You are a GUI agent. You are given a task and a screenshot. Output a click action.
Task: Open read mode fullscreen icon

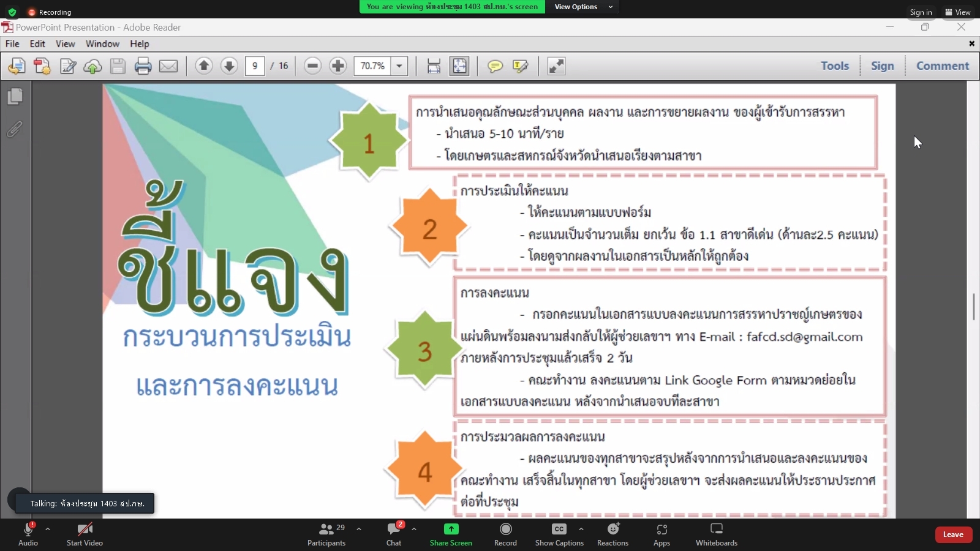[556, 66]
